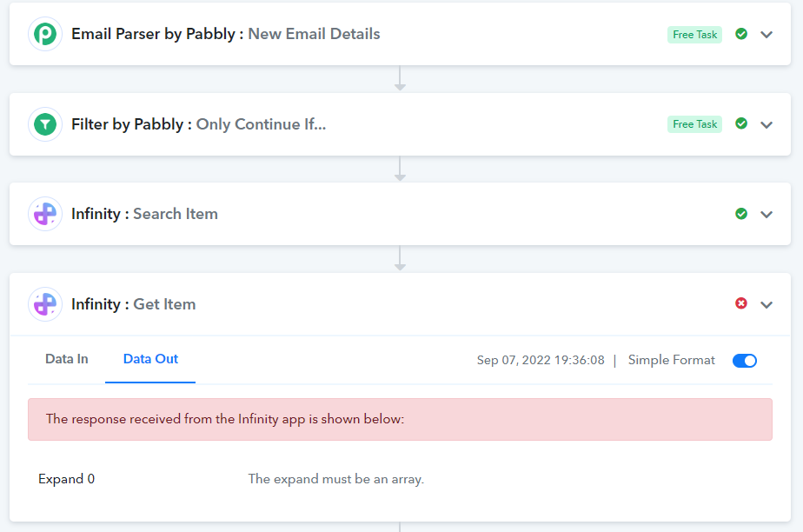This screenshot has height=532, width=803.
Task: Click the Free Task badge on the Filter step
Action: pos(694,124)
